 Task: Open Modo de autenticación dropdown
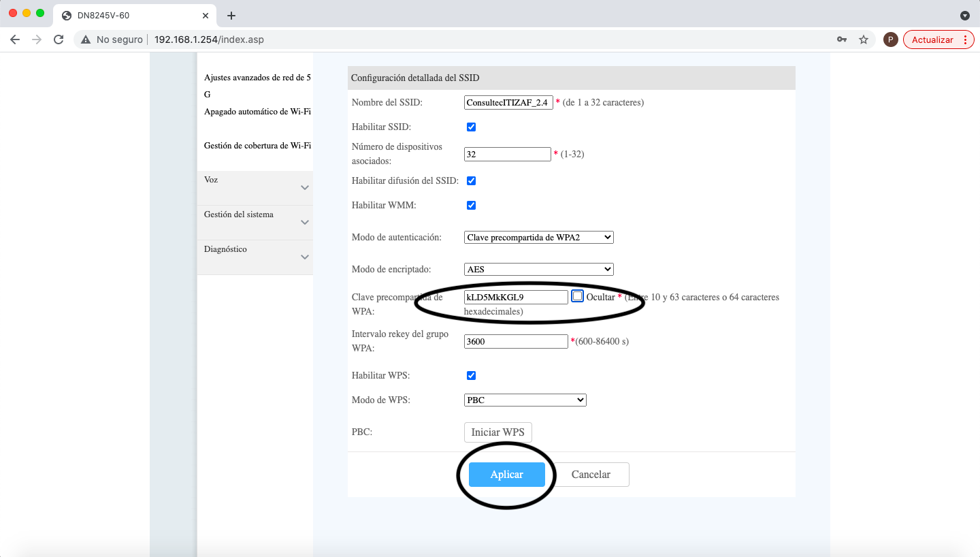(x=538, y=238)
